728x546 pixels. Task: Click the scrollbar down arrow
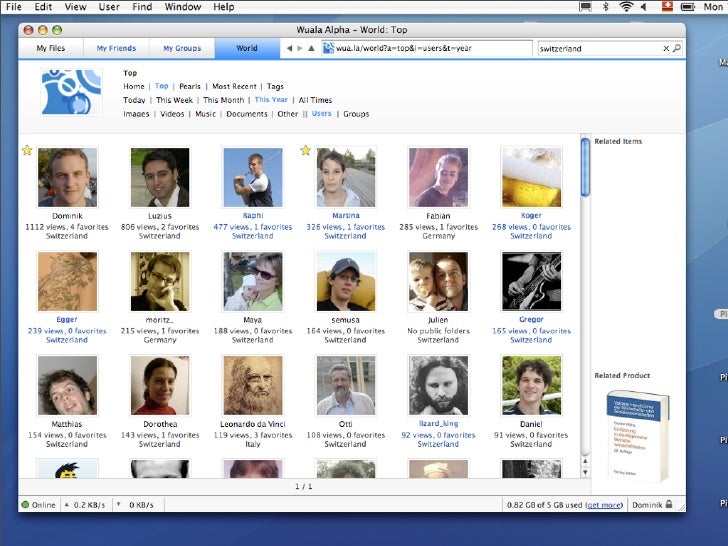pyautogui.click(x=585, y=472)
